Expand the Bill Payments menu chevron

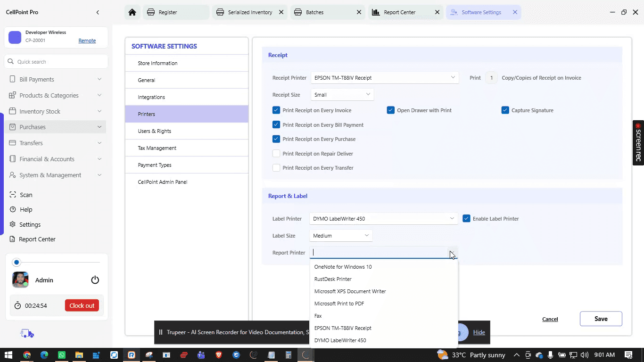[99, 79]
